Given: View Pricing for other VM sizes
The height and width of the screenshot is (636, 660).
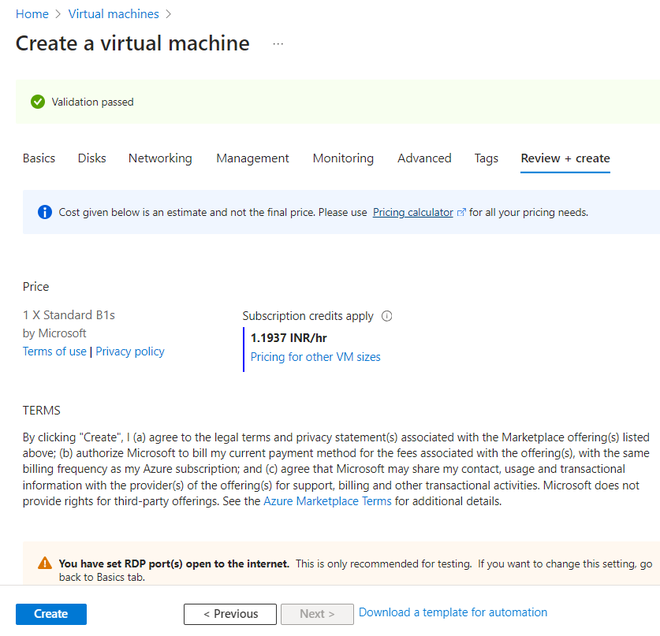Looking at the screenshot, I should (315, 357).
